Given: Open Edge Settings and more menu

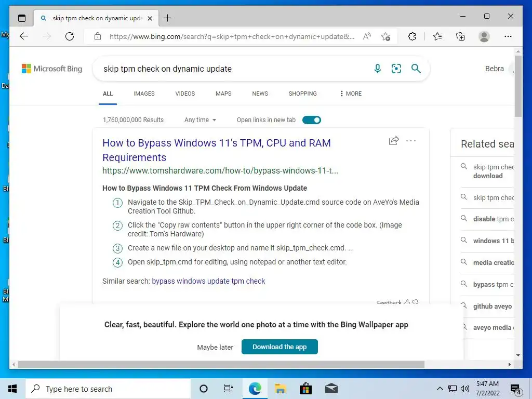Looking at the screenshot, I should click(x=508, y=36).
